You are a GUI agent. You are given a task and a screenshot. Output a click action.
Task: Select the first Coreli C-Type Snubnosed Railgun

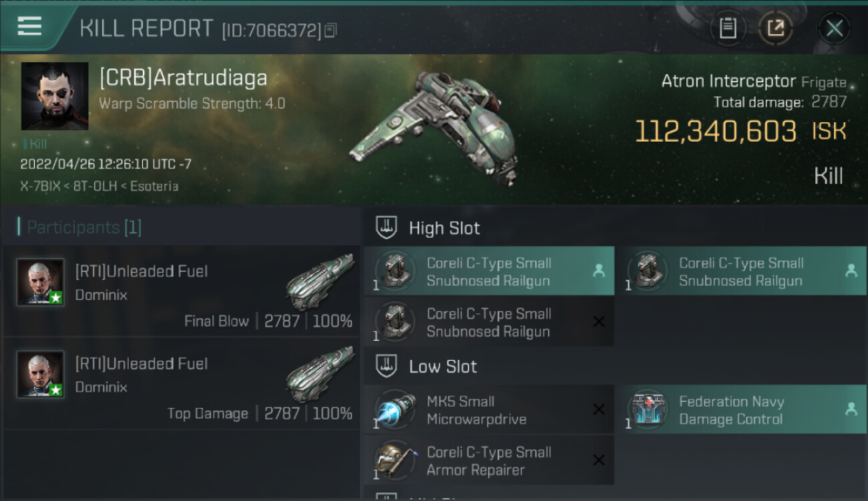(x=489, y=271)
